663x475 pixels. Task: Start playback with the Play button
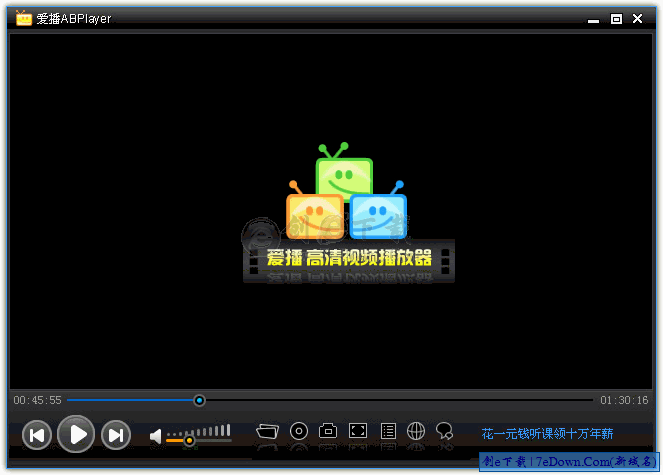point(76,434)
